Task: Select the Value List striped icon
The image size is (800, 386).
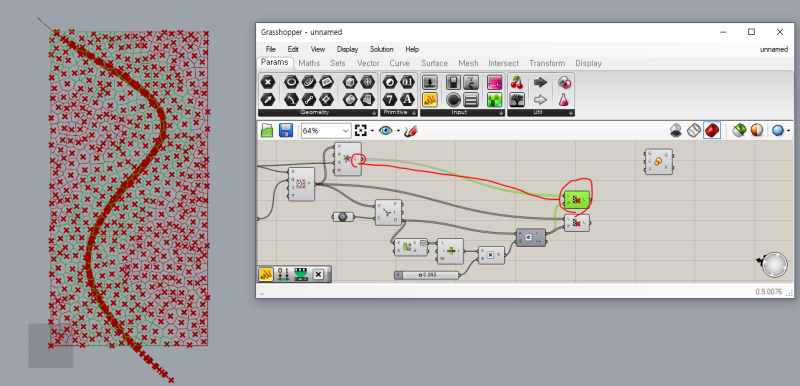Action: (x=471, y=99)
